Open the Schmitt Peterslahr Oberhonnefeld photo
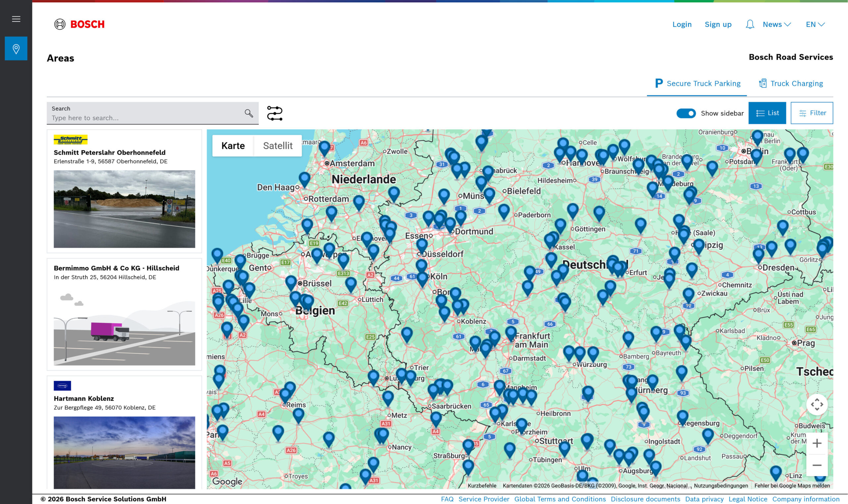This screenshot has height=504, width=848. coord(125,209)
